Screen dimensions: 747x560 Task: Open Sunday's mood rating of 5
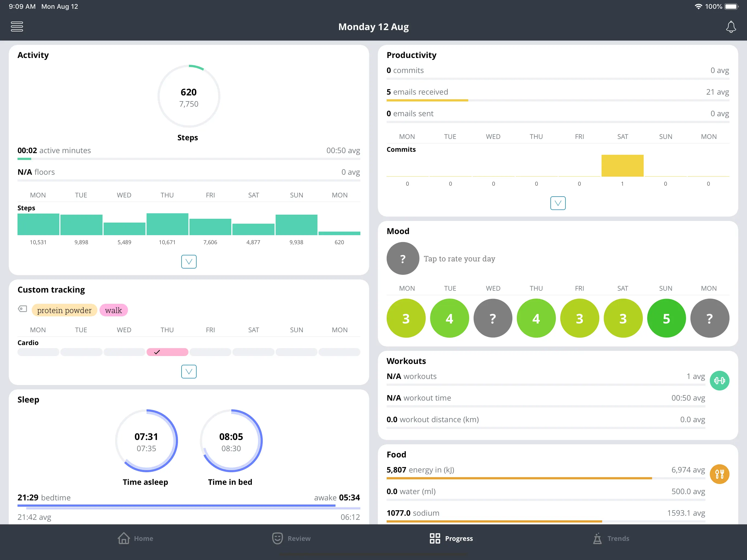[666, 318]
